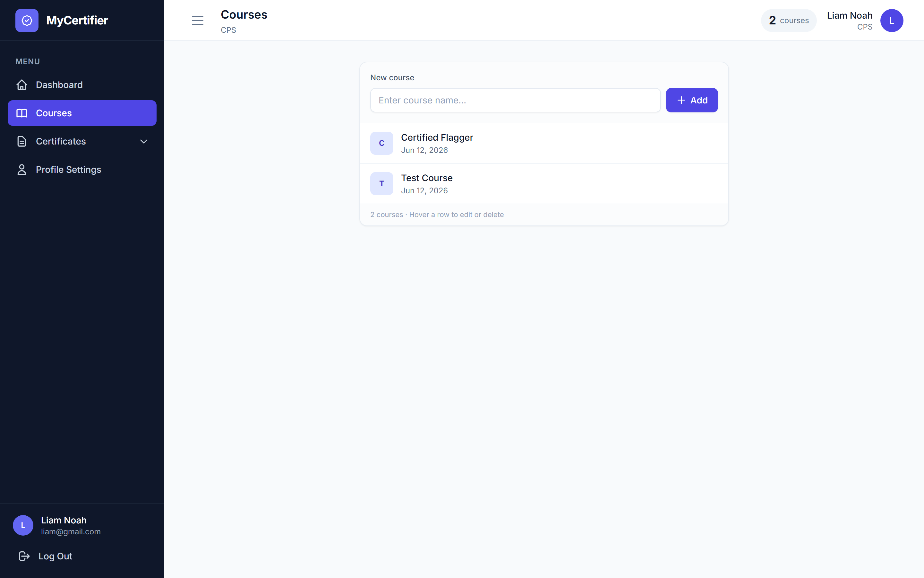
Task: Click Liam Noah name in sidebar footer
Action: 64,520
